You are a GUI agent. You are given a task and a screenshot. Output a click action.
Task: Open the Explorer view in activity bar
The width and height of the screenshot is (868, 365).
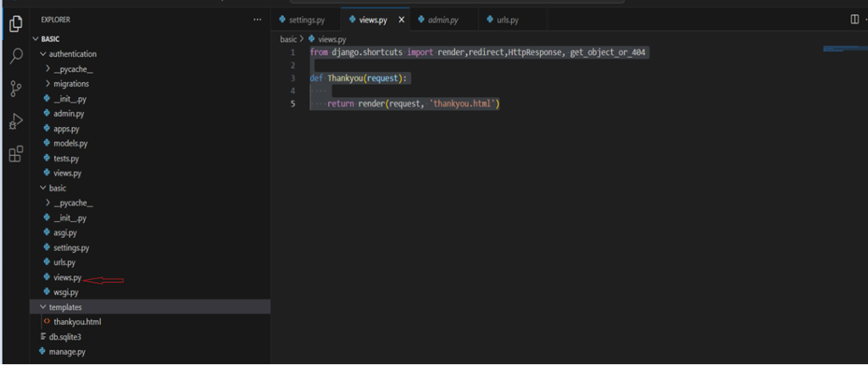(x=14, y=24)
